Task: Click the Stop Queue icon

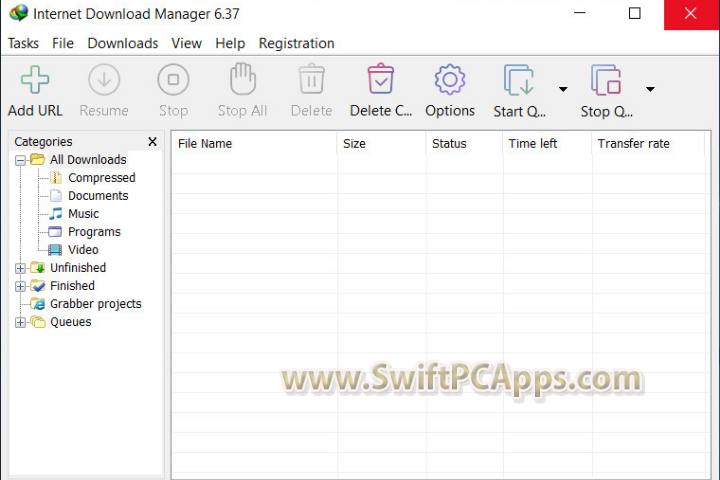Action: click(x=606, y=80)
